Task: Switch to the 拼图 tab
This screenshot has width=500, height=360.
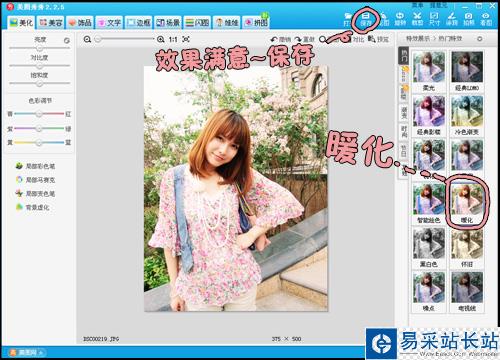Action: click(x=256, y=22)
